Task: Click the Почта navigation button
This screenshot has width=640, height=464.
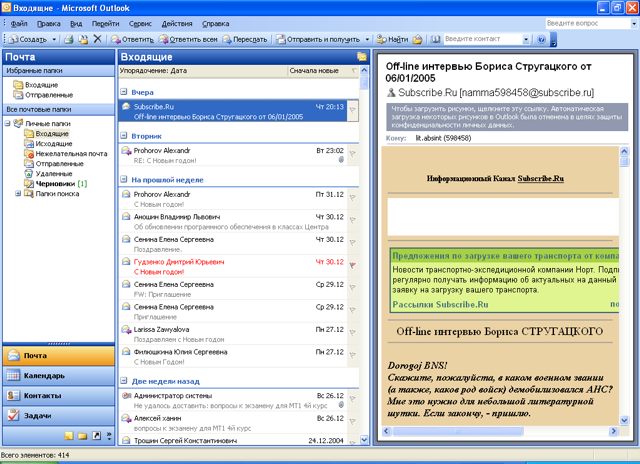Action: click(59, 355)
